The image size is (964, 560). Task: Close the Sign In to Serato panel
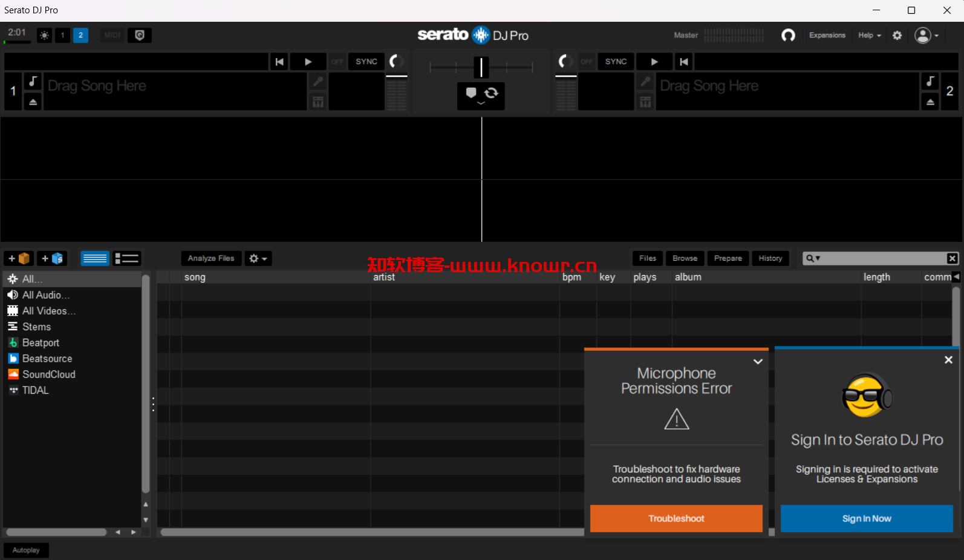point(948,360)
